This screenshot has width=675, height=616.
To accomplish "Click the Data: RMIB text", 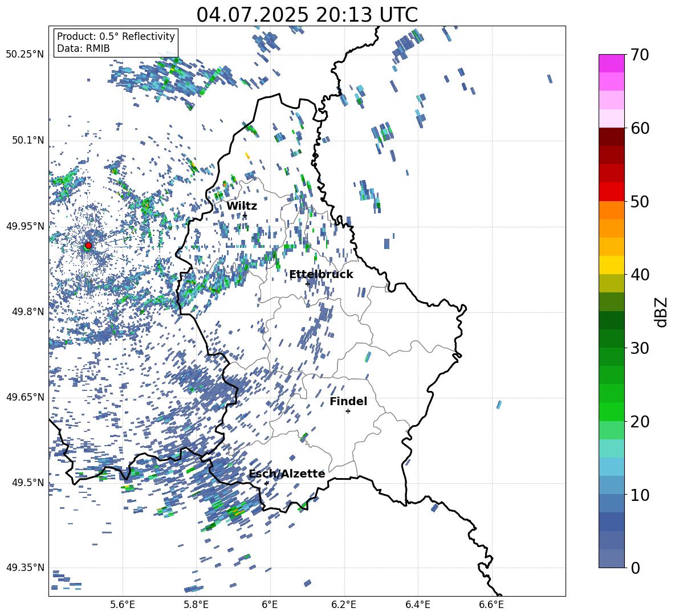I will coord(83,48).
